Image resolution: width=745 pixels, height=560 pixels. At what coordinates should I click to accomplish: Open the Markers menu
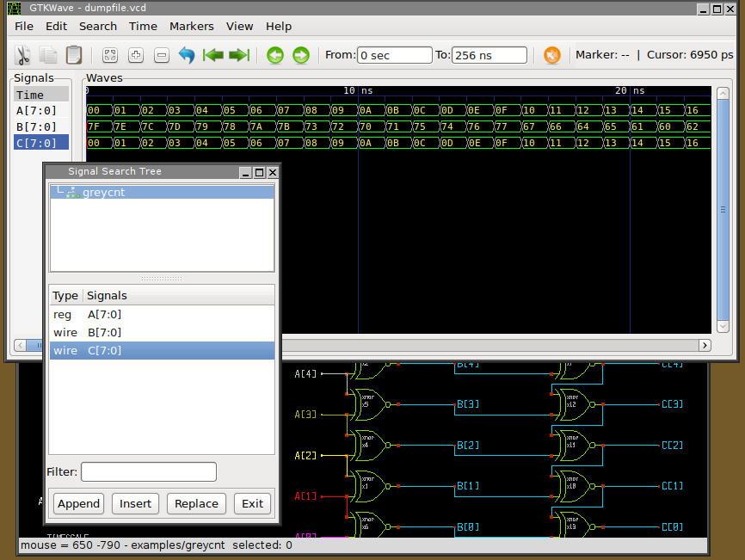[191, 27]
